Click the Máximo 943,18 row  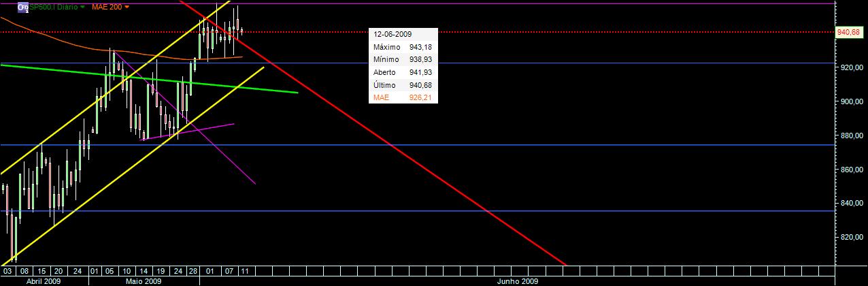tap(403, 47)
